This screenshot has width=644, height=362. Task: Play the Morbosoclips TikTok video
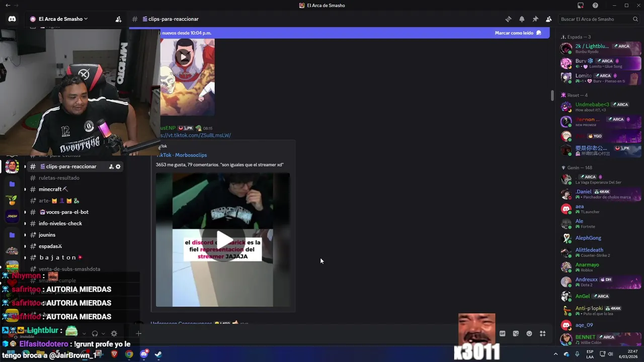point(223,240)
